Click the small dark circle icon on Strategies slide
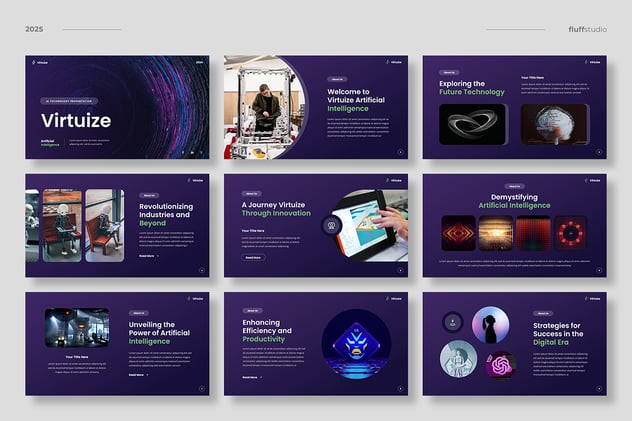Image resolution: width=632 pixels, height=421 pixels. 453,322
